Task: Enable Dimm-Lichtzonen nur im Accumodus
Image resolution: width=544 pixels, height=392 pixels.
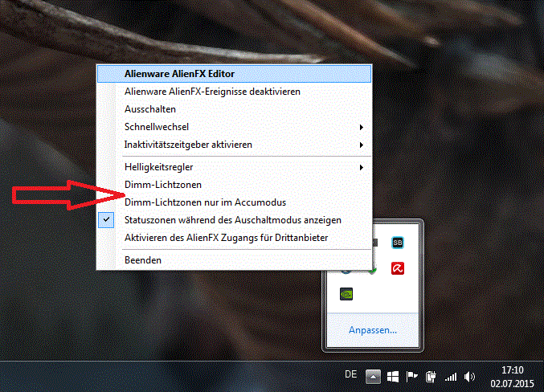Action: pos(206,202)
